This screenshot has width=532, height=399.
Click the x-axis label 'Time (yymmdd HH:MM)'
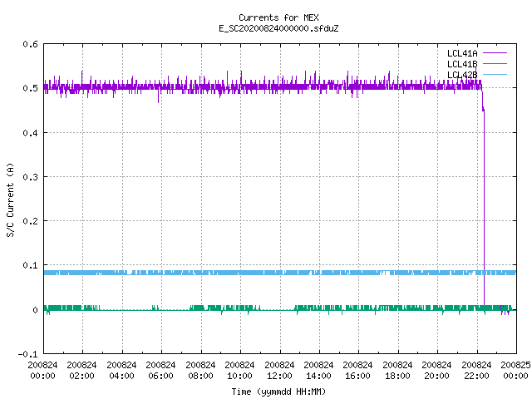(278, 392)
